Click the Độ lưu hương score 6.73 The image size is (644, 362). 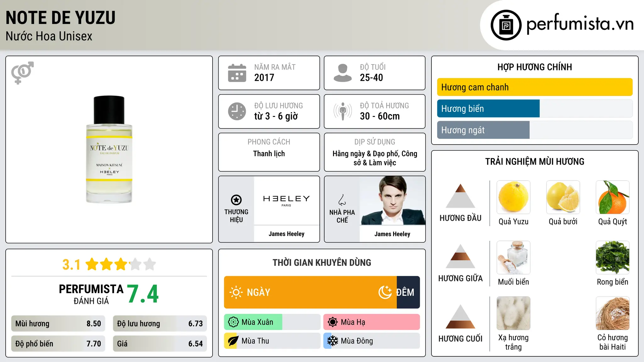[x=196, y=324]
